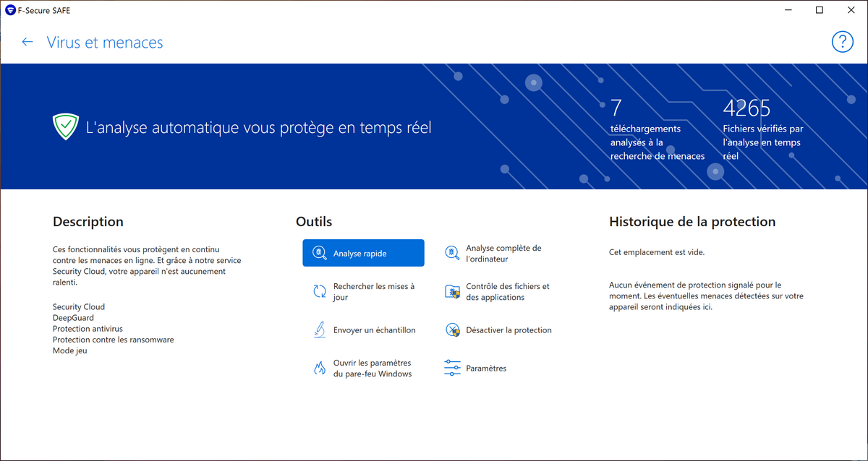Start Analyse rapide scan
Image resolution: width=868 pixels, height=461 pixels.
pyautogui.click(x=363, y=253)
